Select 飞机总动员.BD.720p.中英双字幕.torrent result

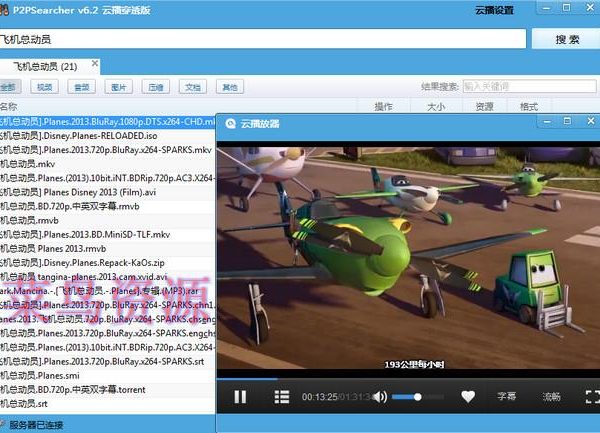coord(108,390)
